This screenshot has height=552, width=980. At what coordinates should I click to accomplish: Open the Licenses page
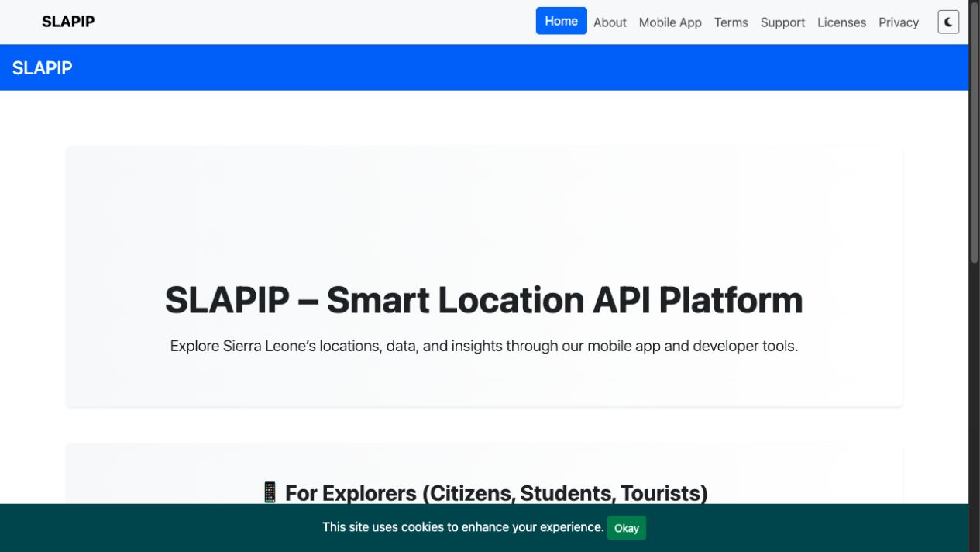point(841,22)
